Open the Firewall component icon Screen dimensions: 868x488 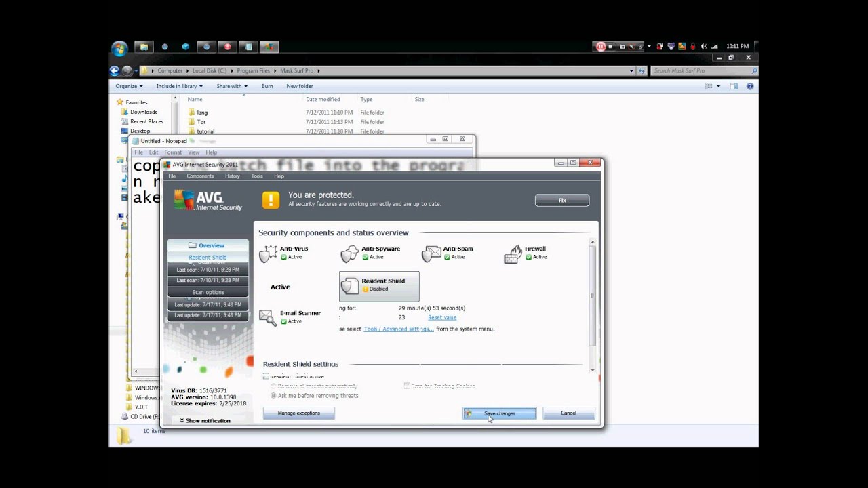pyautogui.click(x=513, y=254)
